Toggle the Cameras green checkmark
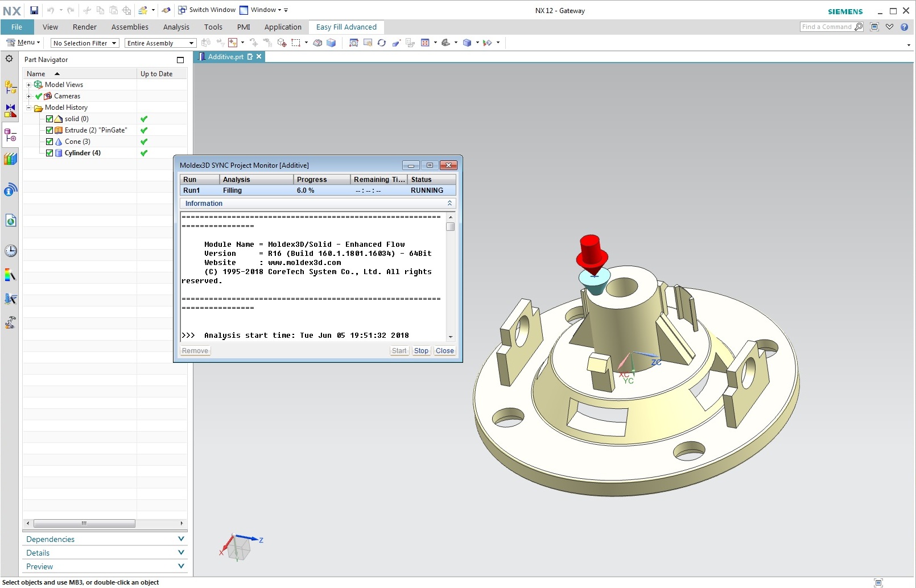Viewport: 916px width, 588px height. 39,96
